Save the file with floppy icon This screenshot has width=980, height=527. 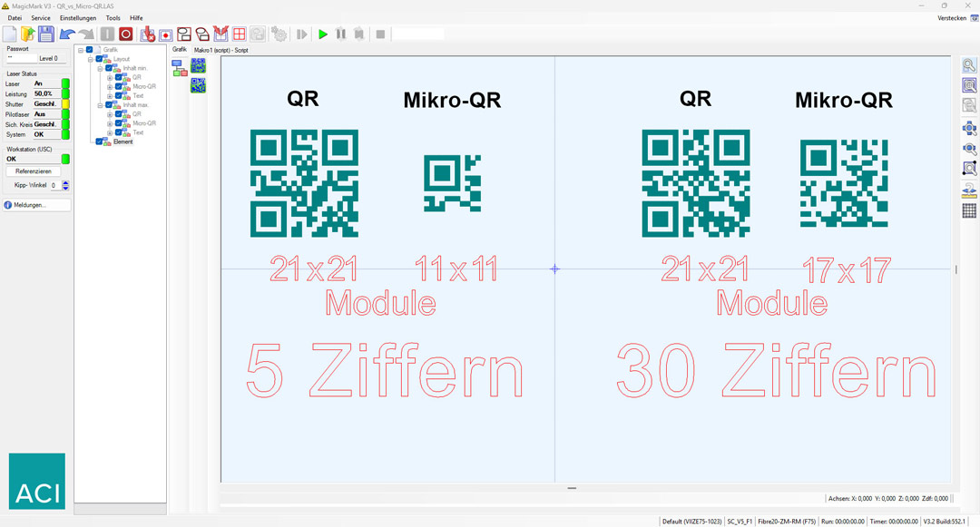coord(46,34)
